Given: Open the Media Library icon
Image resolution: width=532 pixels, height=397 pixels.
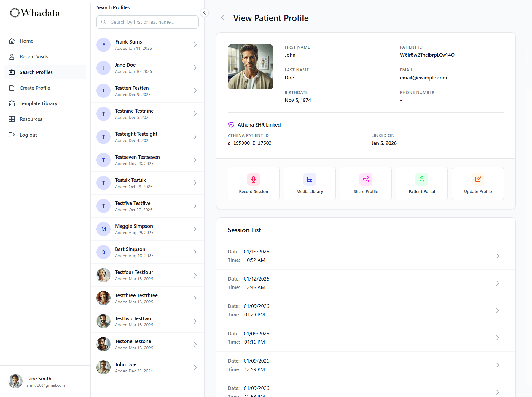Looking at the screenshot, I should tap(310, 179).
